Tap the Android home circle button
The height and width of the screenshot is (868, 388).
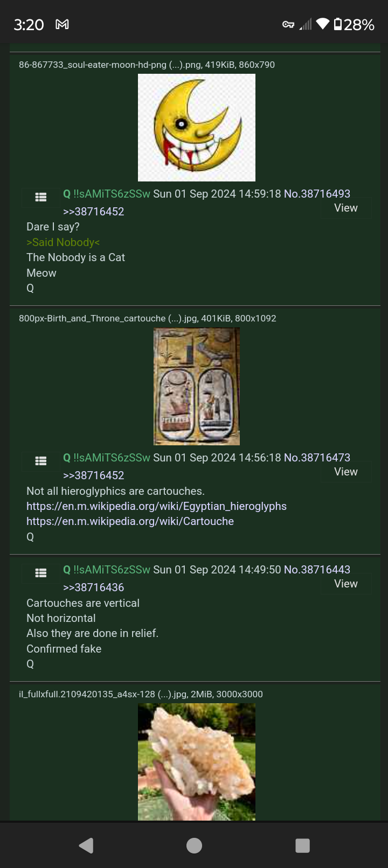pyautogui.click(x=194, y=845)
